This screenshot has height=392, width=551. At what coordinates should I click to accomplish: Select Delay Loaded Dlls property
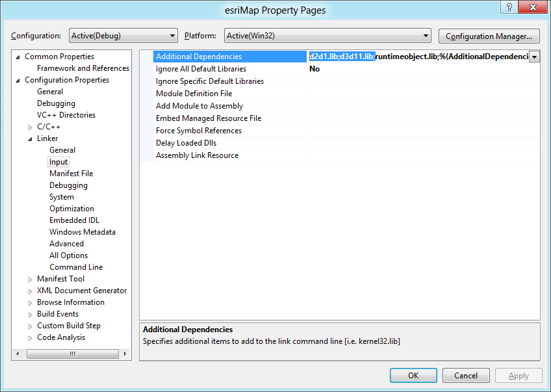click(x=230, y=143)
